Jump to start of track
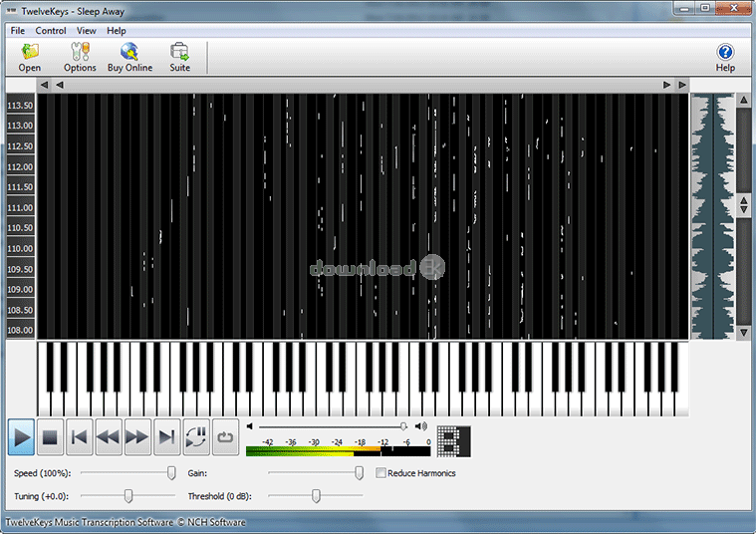 (x=80, y=437)
